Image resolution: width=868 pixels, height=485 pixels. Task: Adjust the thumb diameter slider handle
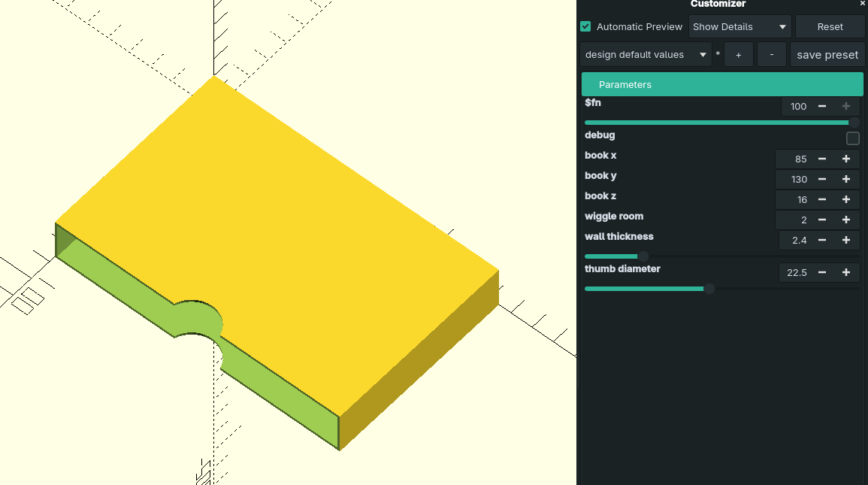pos(709,289)
